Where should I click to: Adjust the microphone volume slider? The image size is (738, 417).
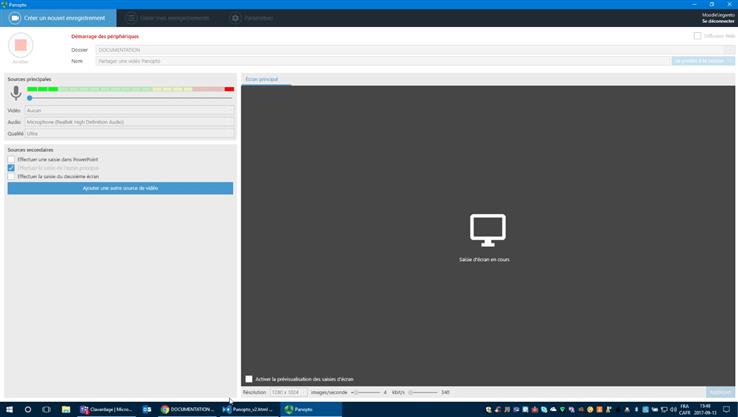(30, 98)
